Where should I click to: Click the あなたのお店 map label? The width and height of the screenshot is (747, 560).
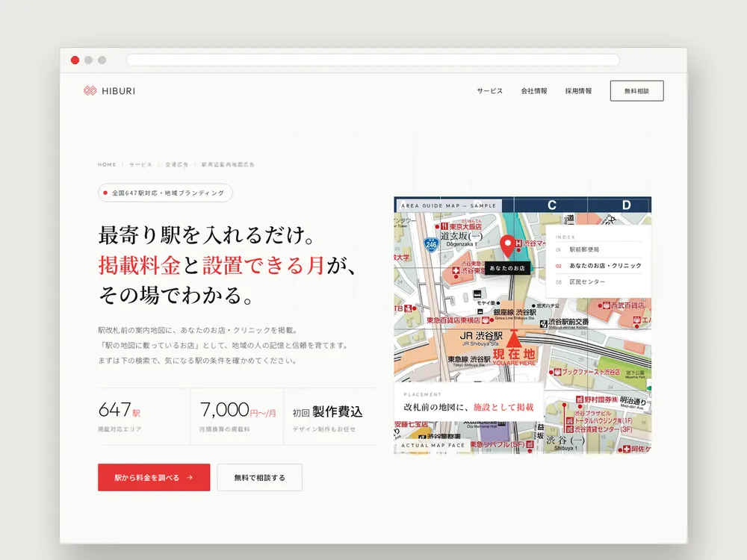(x=507, y=268)
